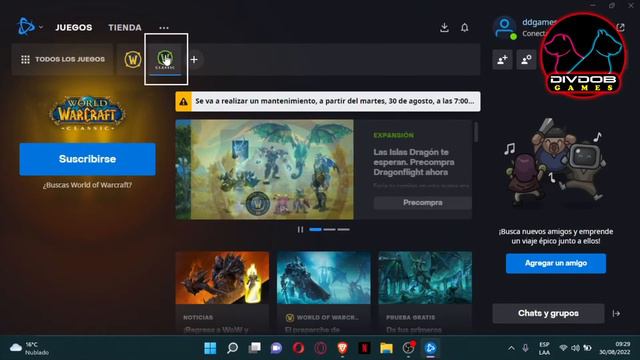Open the PRUEBA GRATIS card thumbnail
Viewport: 640px width, 360px height.
click(x=425, y=278)
